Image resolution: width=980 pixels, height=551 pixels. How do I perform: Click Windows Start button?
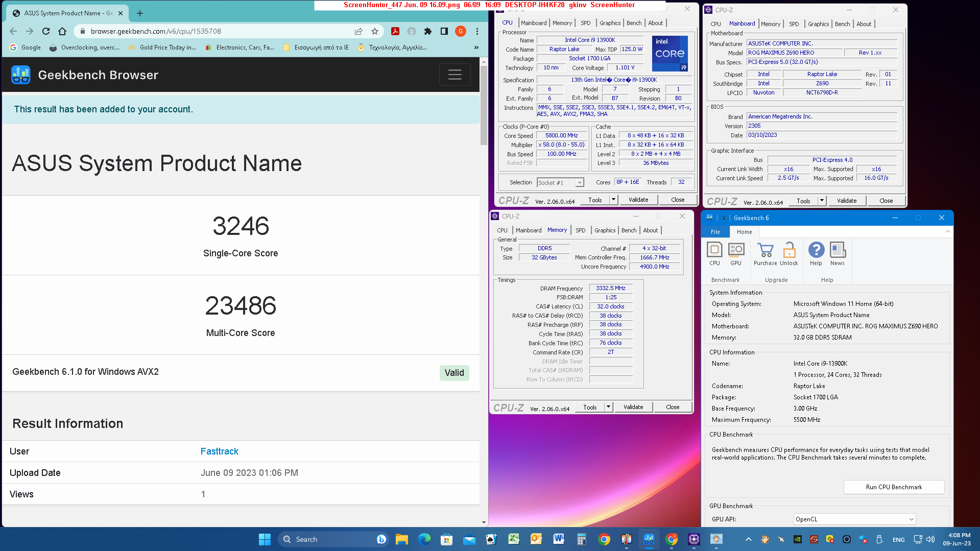(265, 539)
